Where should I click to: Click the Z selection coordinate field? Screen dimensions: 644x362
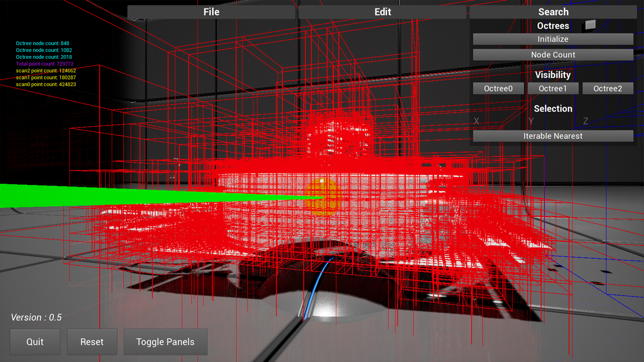pos(585,121)
